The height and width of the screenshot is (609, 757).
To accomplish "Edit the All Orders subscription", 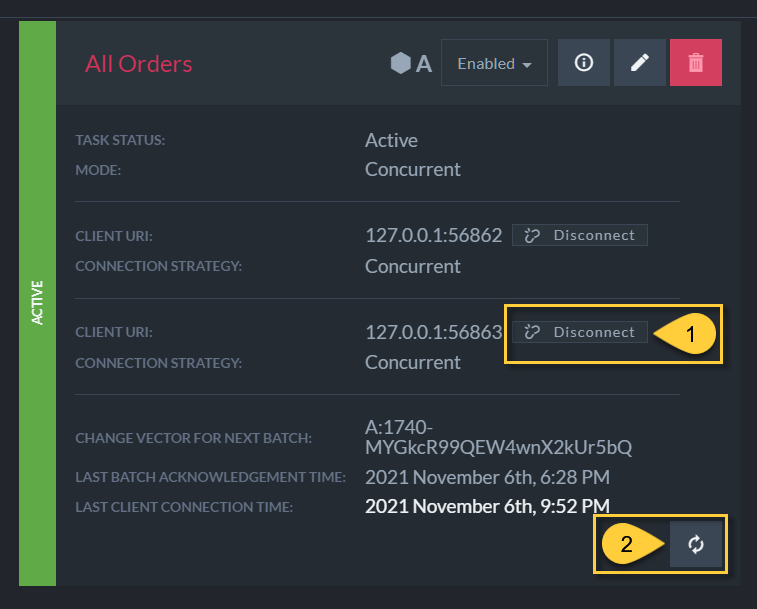I will point(640,63).
